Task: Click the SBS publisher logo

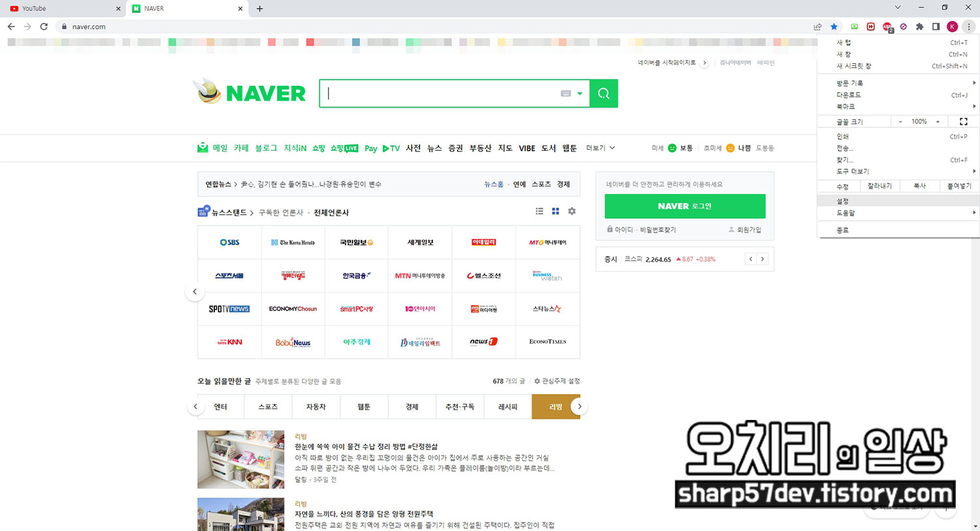Action: click(x=229, y=242)
